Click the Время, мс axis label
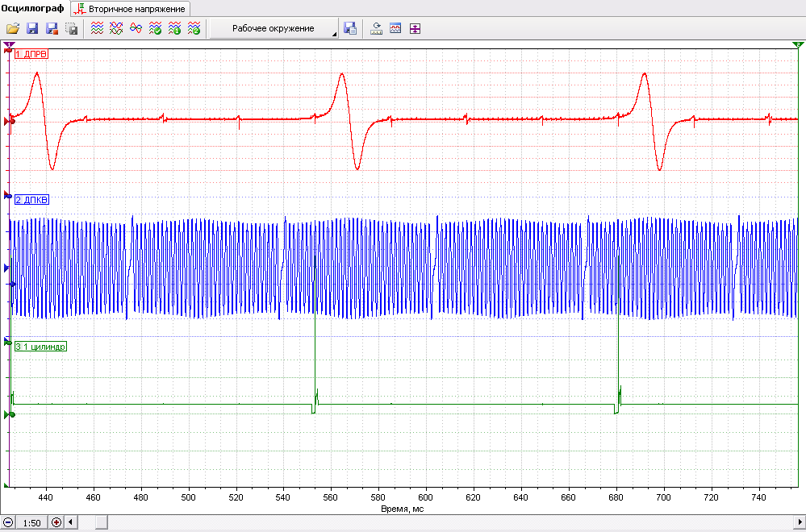Screen dimensions: 806x532 [403, 509]
